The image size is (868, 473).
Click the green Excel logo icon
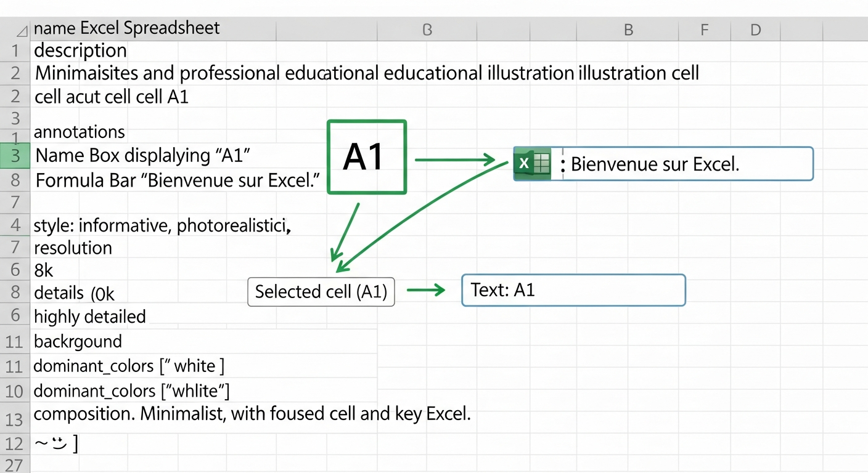(x=532, y=164)
